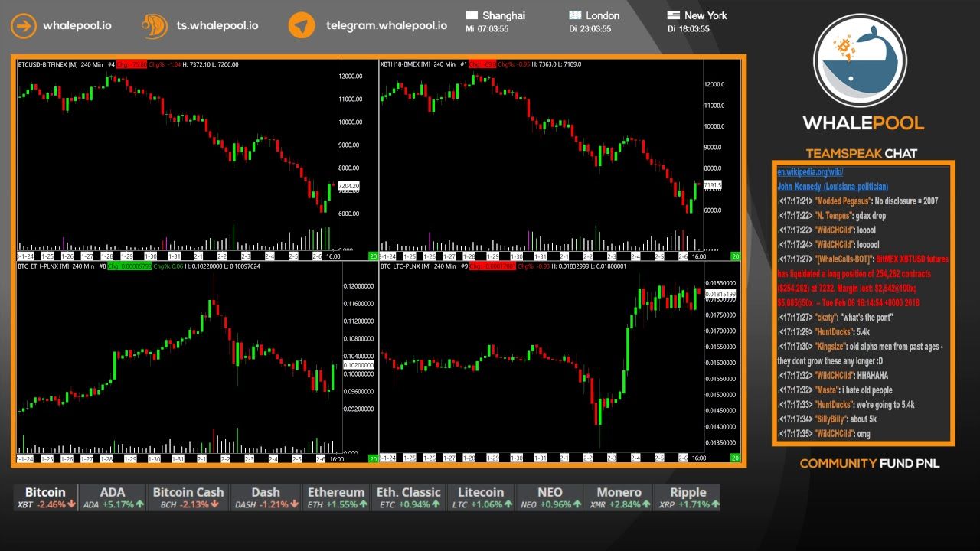Click green 20 box in BTCUSD-BITFINEX chart
The width and height of the screenshot is (980, 551).
pos(373,256)
